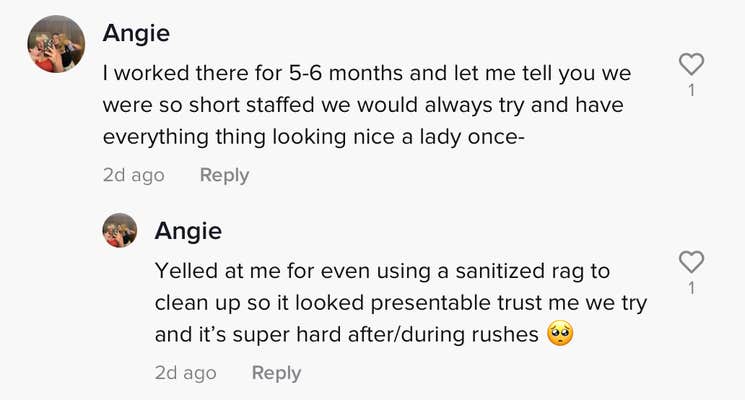Viewport: 745px width, 400px height.
Task: Click the like count under the top heart
Action: coord(691,90)
